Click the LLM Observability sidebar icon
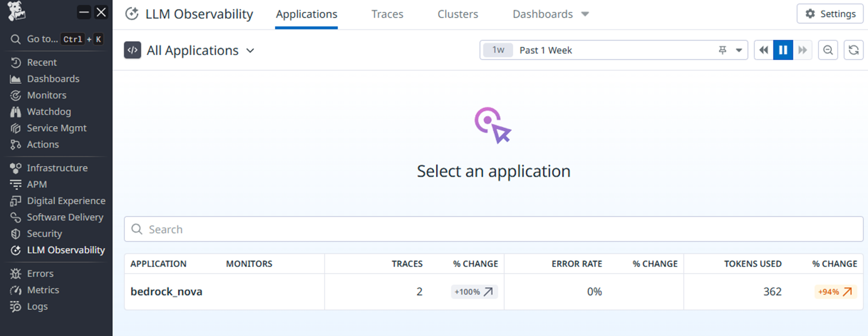868x336 pixels. pos(15,250)
